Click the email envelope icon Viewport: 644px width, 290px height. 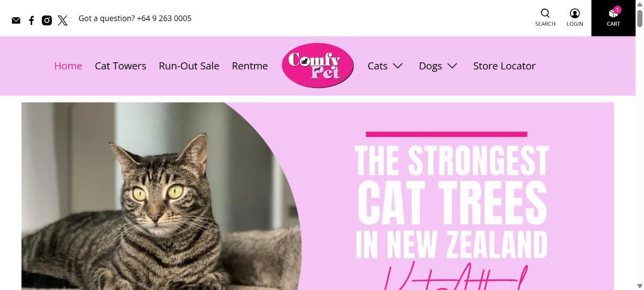pos(16,20)
